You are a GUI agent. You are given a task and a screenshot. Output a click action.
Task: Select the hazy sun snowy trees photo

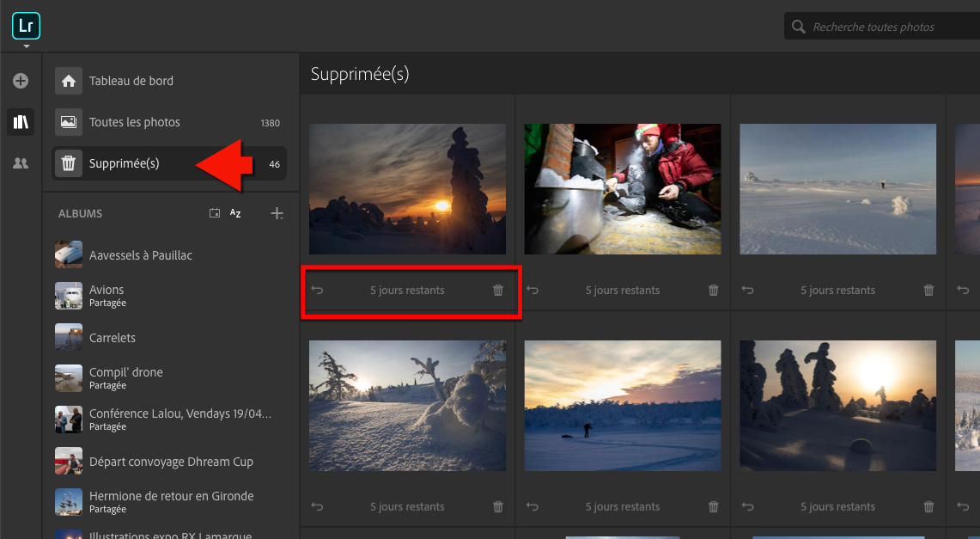click(838, 406)
